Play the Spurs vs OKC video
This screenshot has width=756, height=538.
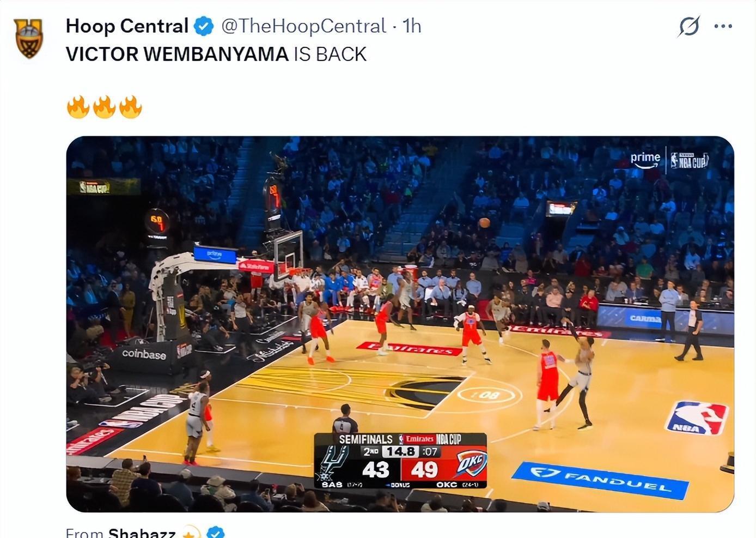[x=400, y=324]
